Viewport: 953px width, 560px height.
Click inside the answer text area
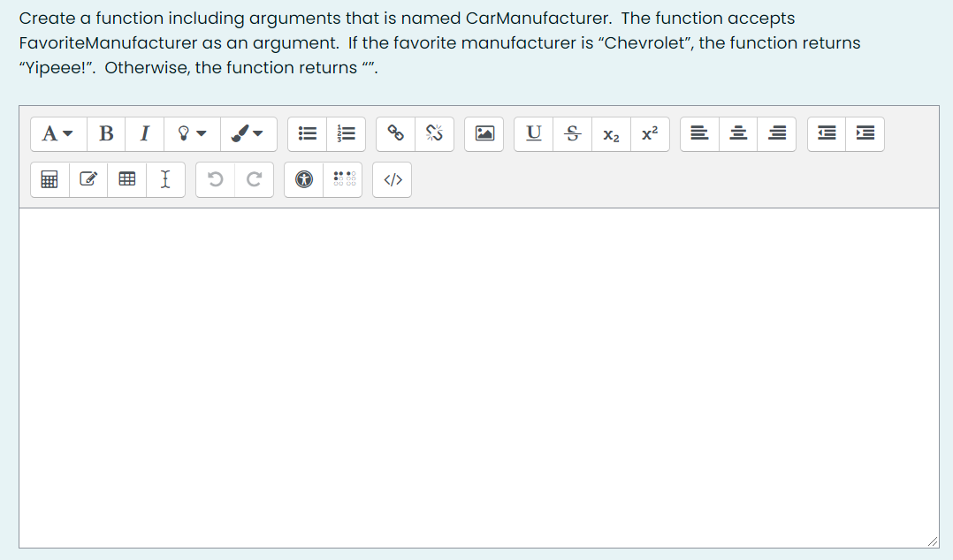coord(479,378)
